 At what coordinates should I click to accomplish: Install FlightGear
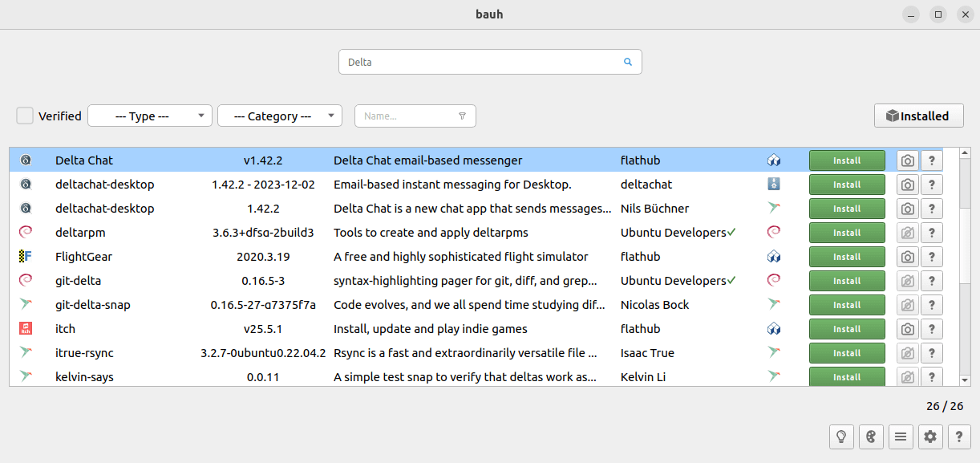(x=847, y=257)
